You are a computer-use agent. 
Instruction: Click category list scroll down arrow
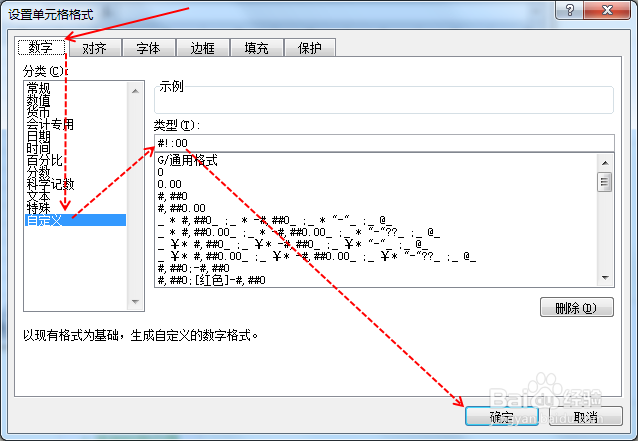[x=135, y=302]
